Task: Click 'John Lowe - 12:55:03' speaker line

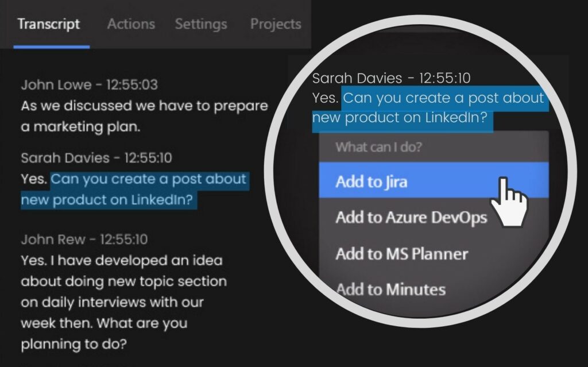Action: [89, 84]
